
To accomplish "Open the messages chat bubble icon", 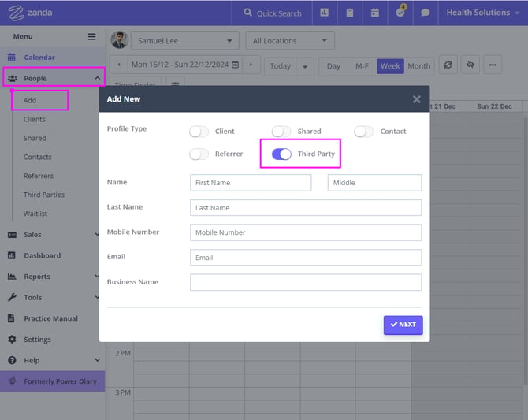I will tap(426, 13).
